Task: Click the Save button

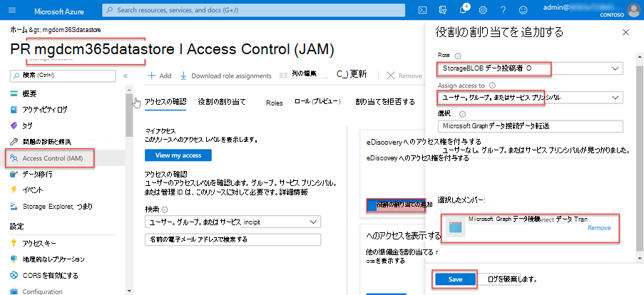Action: pyautogui.click(x=455, y=279)
